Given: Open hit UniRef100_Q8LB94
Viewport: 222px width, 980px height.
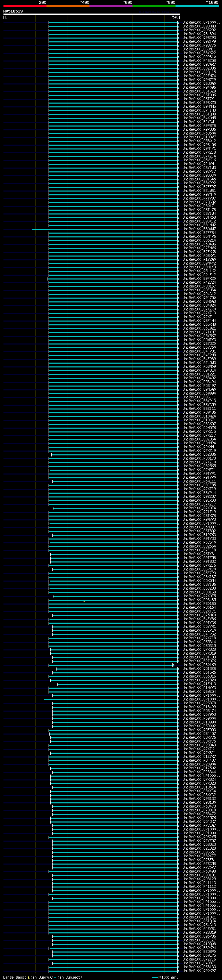Looking at the screenshot, I should 199,34.
